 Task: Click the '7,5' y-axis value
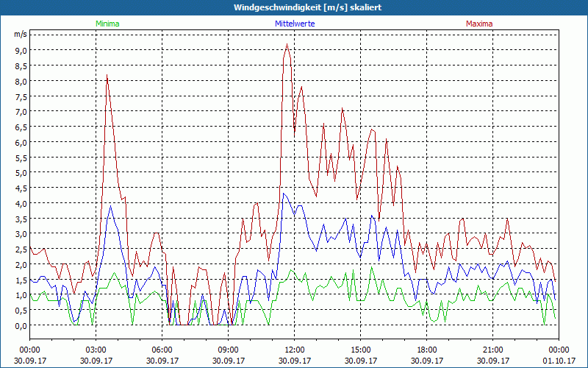[21, 96]
